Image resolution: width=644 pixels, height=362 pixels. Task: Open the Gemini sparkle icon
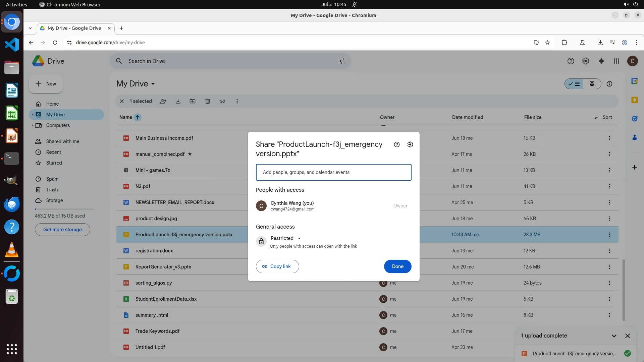pyautogui.click(x=601, y=61)
